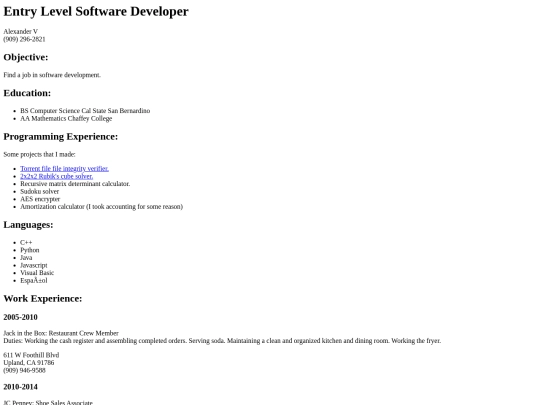Click the 'Objective:' heading
This screenshot has height=405, width=540.
point(26,57)
